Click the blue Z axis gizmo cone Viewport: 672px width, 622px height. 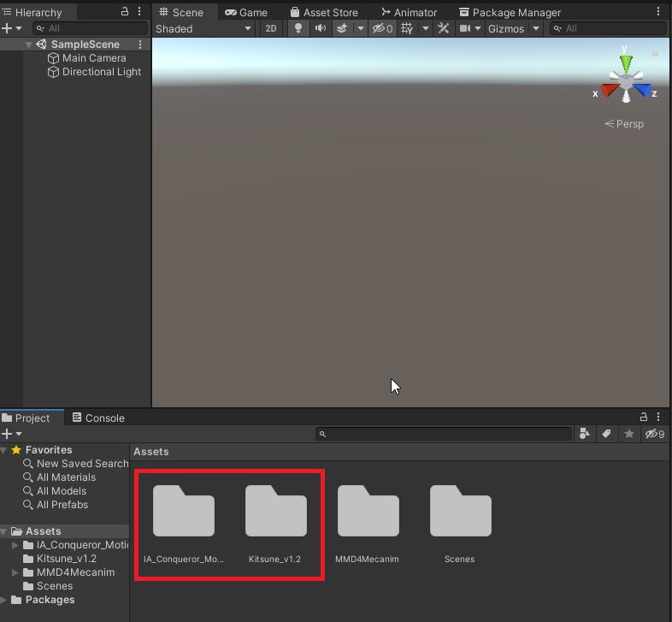click(x=642, y=90)
